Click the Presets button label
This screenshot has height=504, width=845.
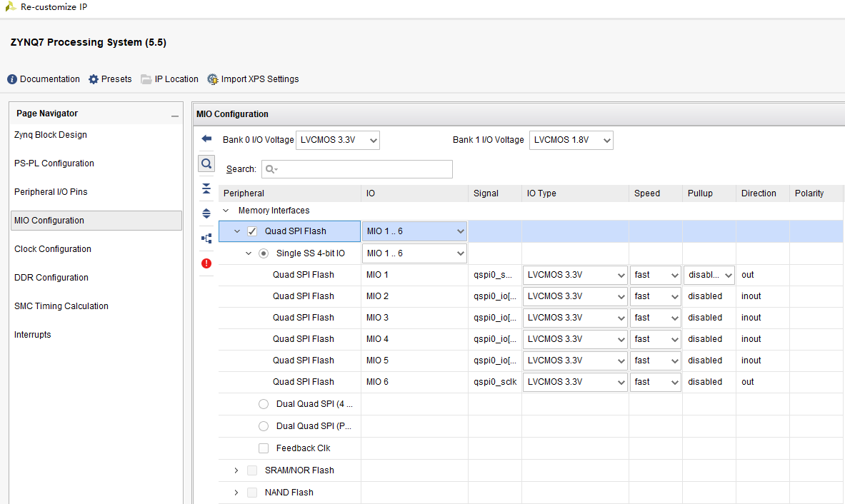click(116, 79)
